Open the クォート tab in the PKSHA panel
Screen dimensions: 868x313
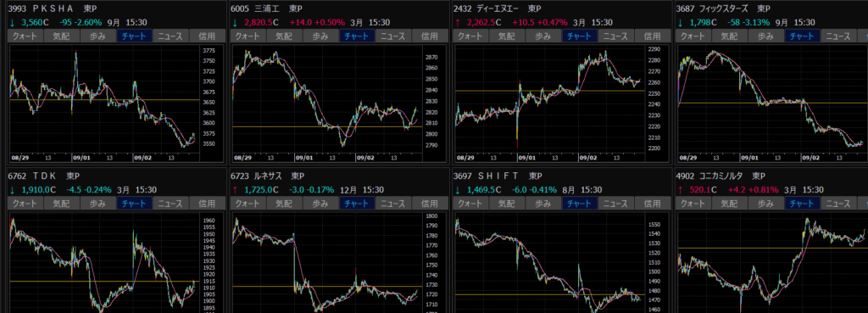(x=25, y=36)
